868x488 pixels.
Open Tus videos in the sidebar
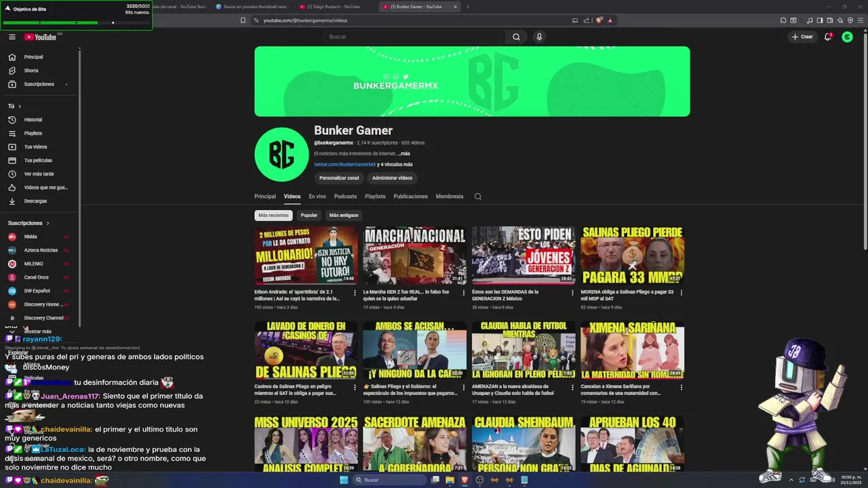click(39, 147)
